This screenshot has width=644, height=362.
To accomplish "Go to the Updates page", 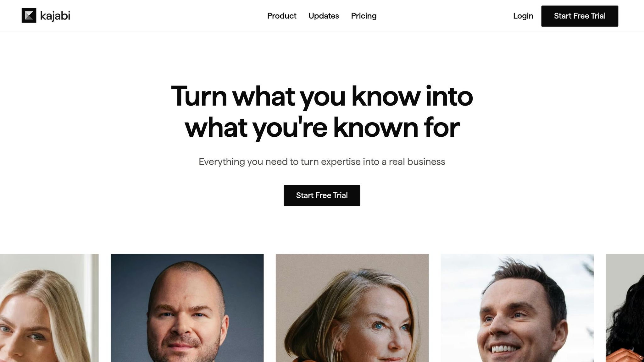I will tap(324, 16).
